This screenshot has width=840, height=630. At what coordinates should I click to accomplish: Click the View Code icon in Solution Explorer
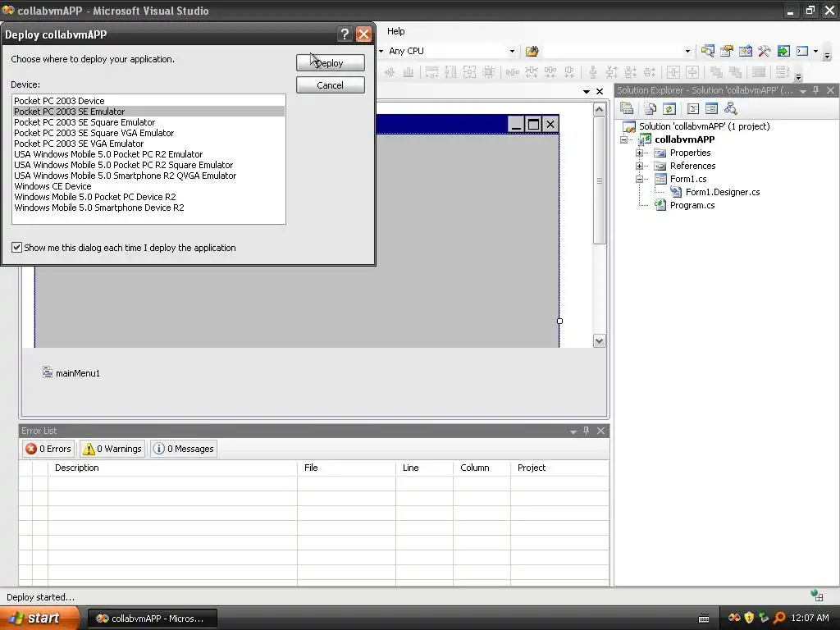[692, 109]
